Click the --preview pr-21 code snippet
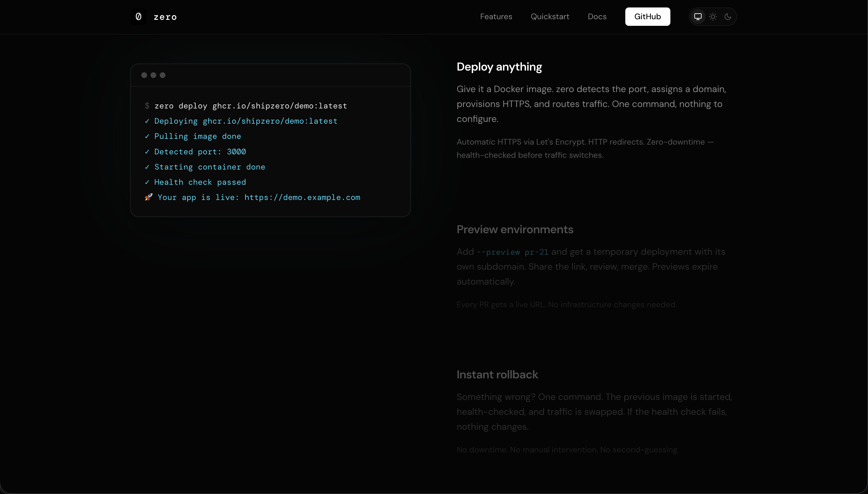 click(x=512, y=252)
